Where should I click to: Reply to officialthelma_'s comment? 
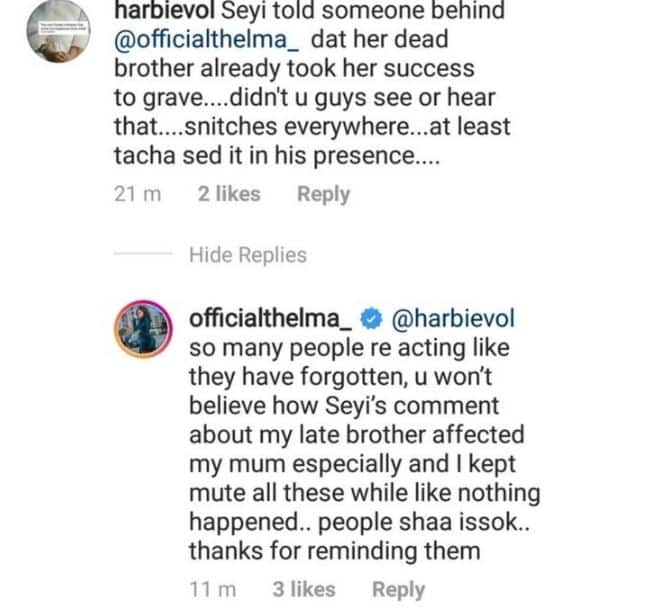click(398, 590)
